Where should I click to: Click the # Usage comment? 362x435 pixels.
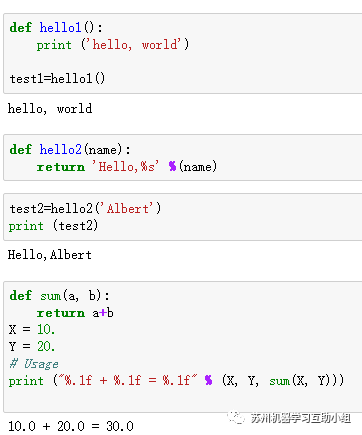pyautogui.click(x=34, y=364)
